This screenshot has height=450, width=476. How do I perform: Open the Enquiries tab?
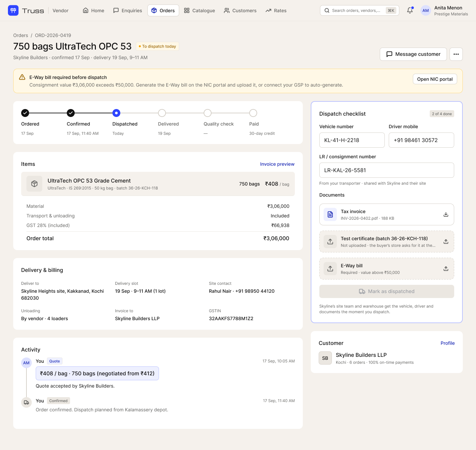pyautogui.click(x=128, y=11)
